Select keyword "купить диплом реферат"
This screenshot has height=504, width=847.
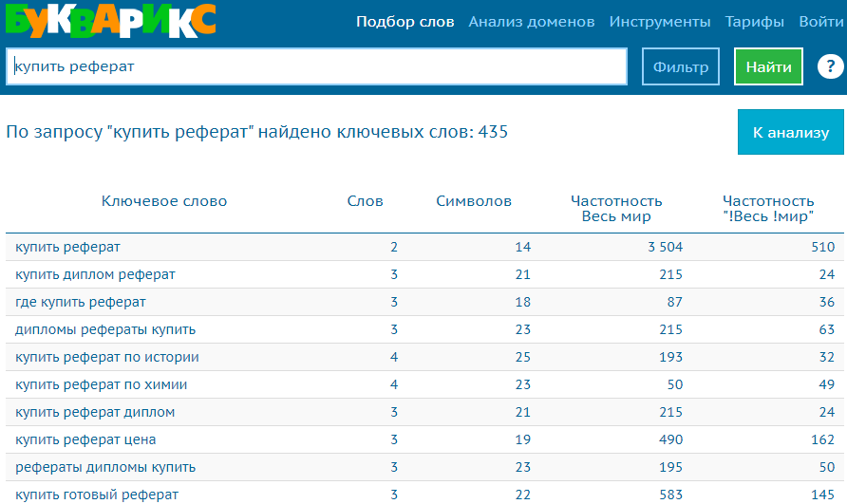click(x=95, y=275)
